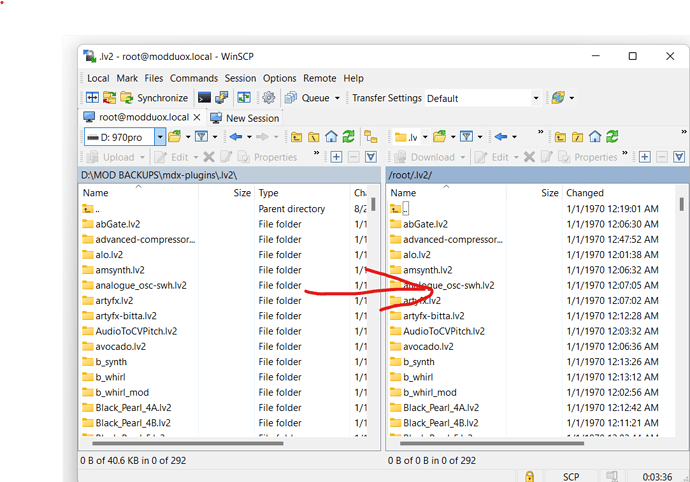Open the Remote menu

pyautogui.click(x=319, y=78)
